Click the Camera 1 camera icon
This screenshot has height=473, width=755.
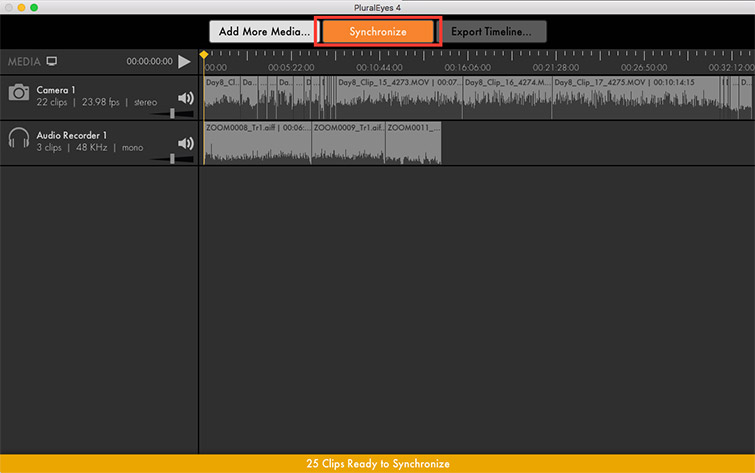pyautogui.click(x=19, y=93)
